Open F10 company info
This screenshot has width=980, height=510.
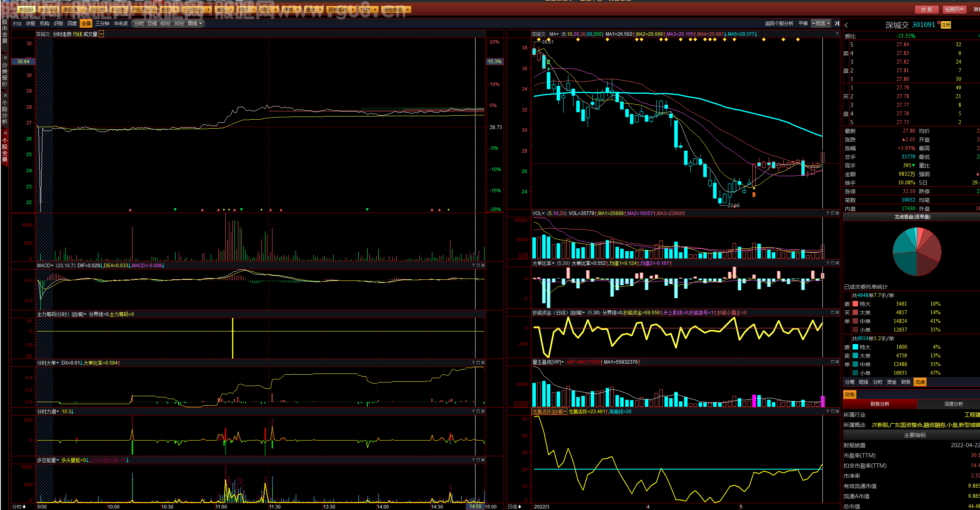[x=17, y=24]
